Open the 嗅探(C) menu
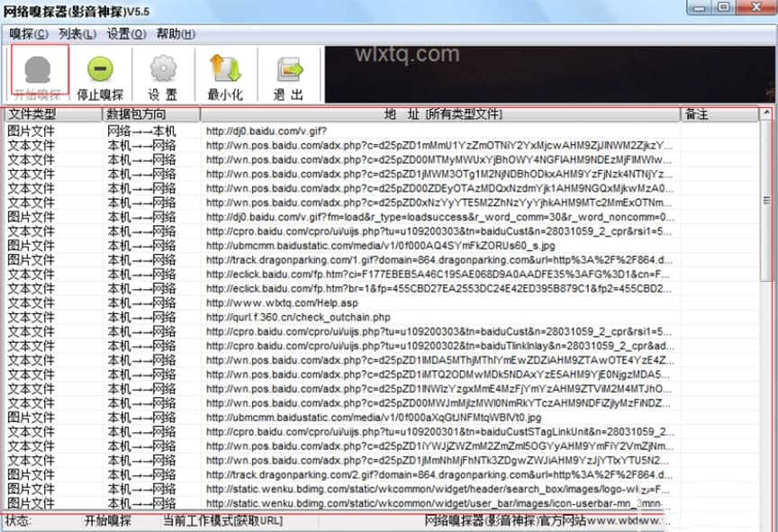The width and height of the screenshot is (778, 532). (x=29, y=34)
